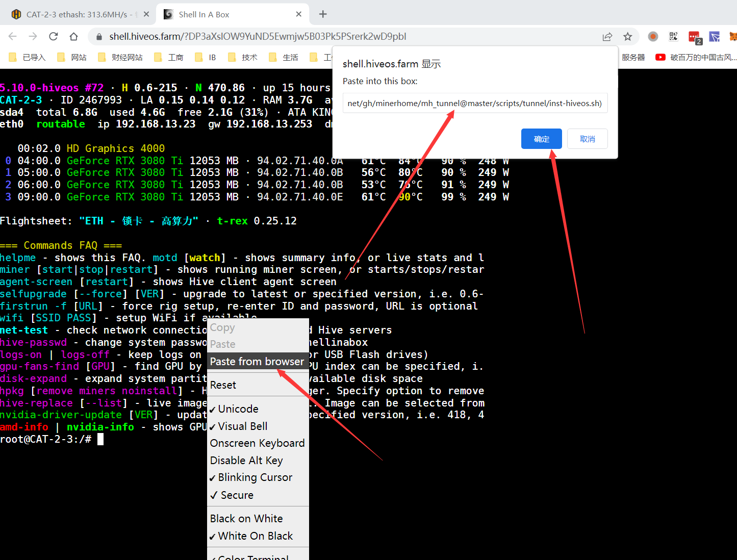Click the paste dialog text input box
The width and height of the screenshot is (737, 560).
coord(475,103)
